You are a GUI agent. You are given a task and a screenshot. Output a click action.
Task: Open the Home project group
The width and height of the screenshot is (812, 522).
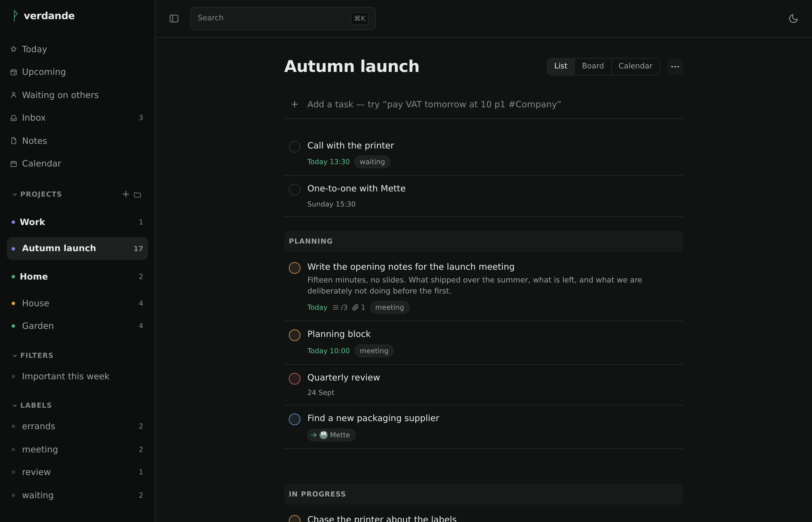click(x=77, y=277)
